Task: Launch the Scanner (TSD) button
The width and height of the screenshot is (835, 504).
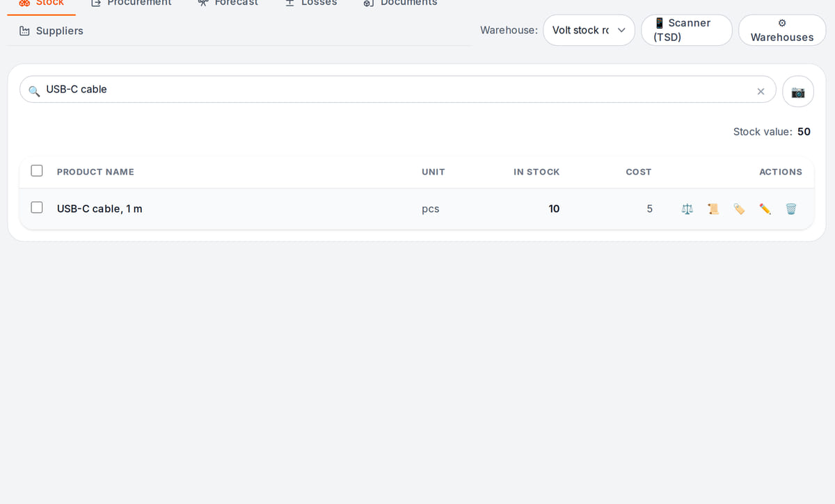Action: 687,30
